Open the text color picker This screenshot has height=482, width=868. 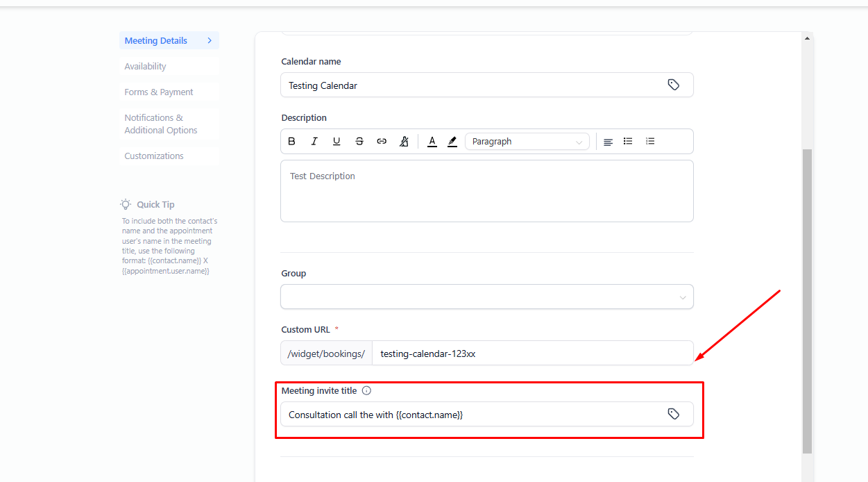point(432,142)
